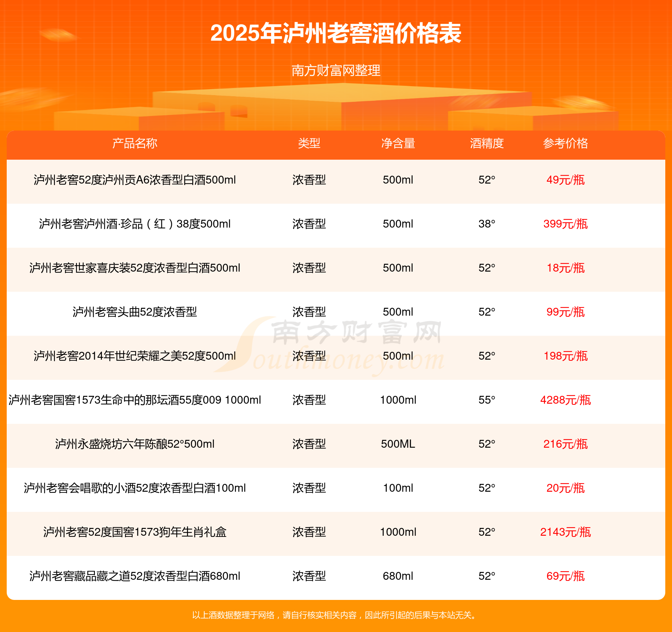This screenshot has height=632, width=672.
Task: Click '浓香型' in the 399元/瓶 row
Action: (x=309, y=224)
